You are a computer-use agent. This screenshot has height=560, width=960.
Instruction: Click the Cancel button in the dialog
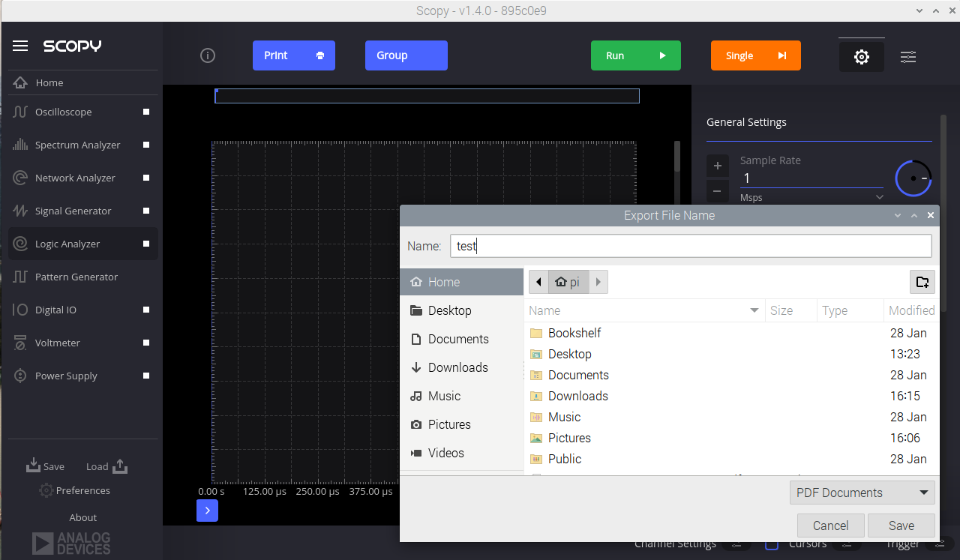coord(831,526)
